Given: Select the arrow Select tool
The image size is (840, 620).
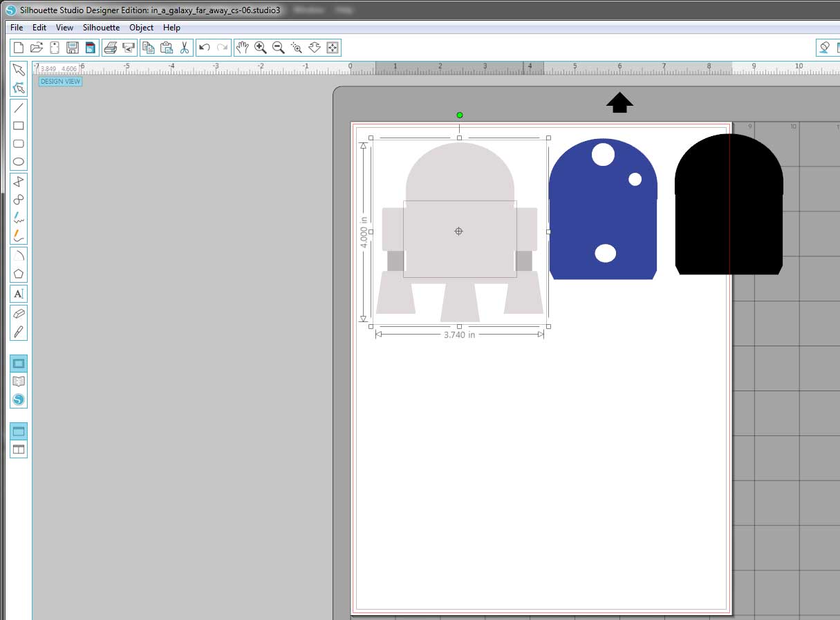Looking at the screenshot, I should click(19, 70).
